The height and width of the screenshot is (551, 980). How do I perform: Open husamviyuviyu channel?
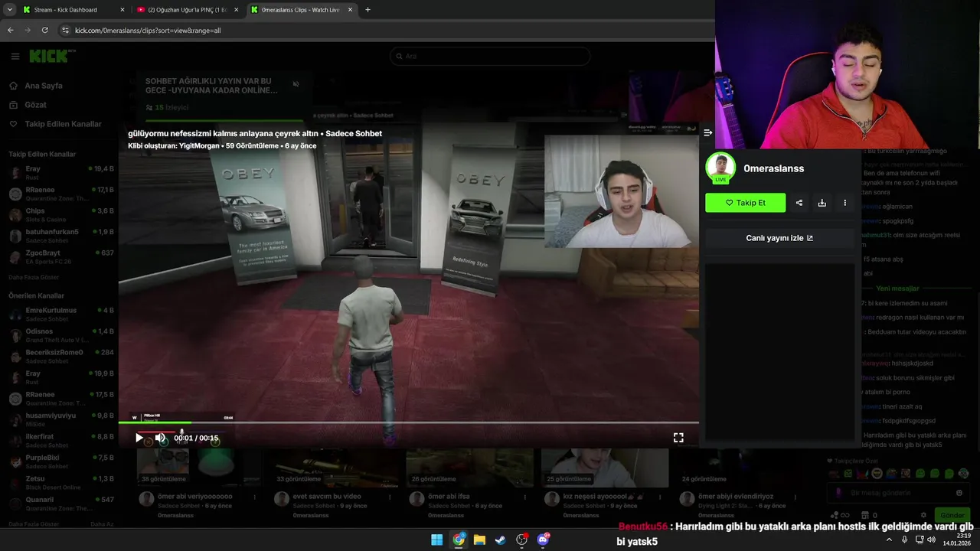pos(61,419)
